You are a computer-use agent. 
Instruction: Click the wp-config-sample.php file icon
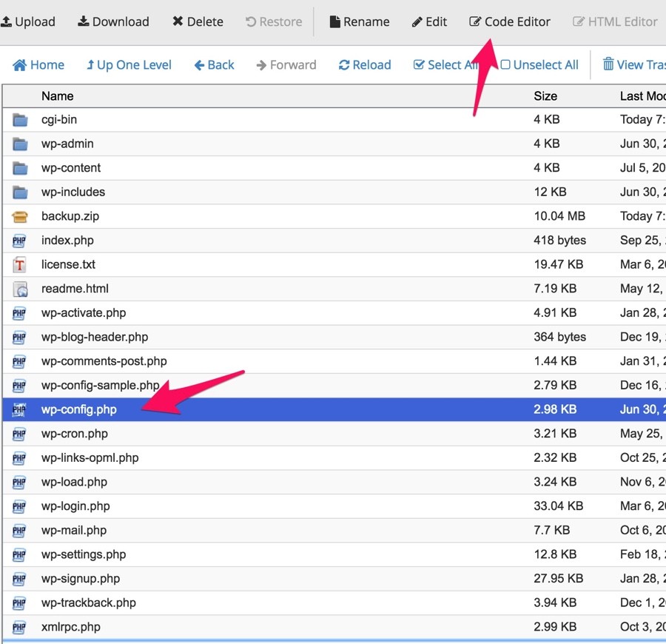click(19, 386)
